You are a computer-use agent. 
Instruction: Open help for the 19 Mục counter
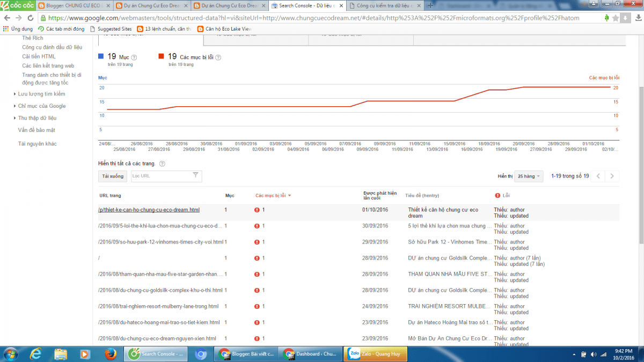click(x=134, y=57)
